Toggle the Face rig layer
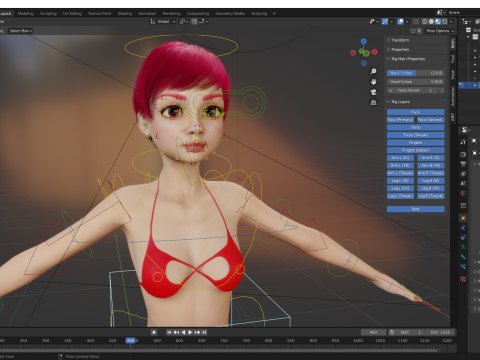Viewport: 480px width, 360px height. tap(415, 112)
